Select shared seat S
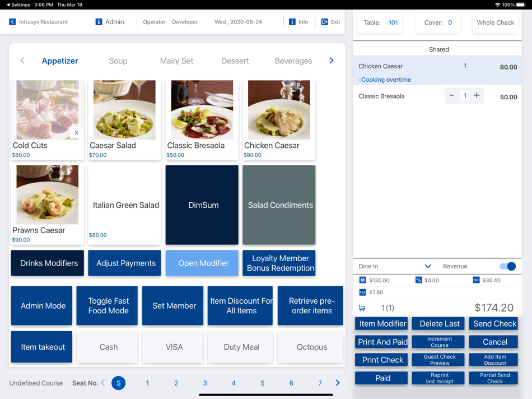 pyautogui.click(x=118, y=383)
